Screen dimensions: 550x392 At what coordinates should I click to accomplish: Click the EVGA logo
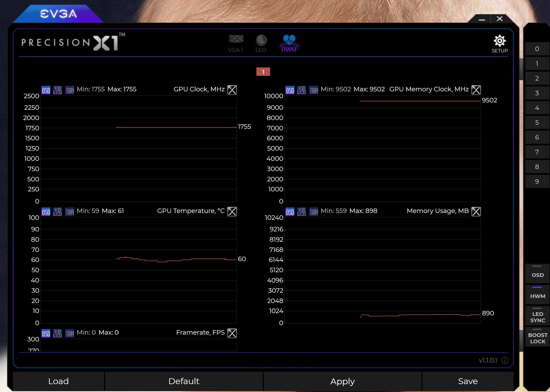[59, 14]
